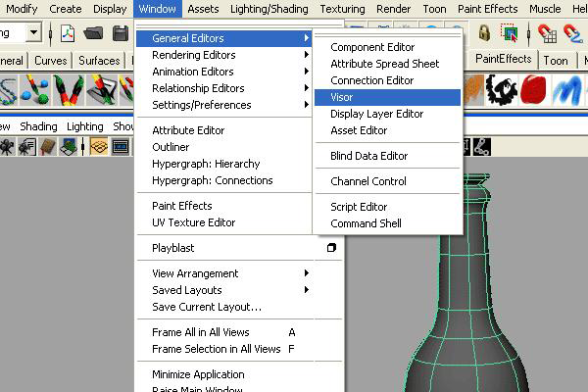Open the Playblast options box

pyautogui.click(x=331, y=248)
